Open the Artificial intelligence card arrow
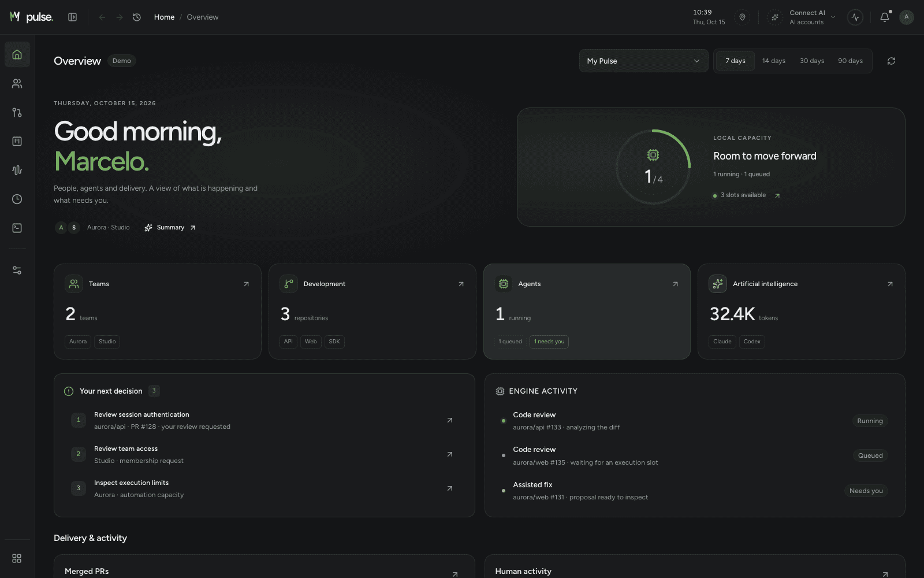924x578 pixels. [x=890, y=284]
